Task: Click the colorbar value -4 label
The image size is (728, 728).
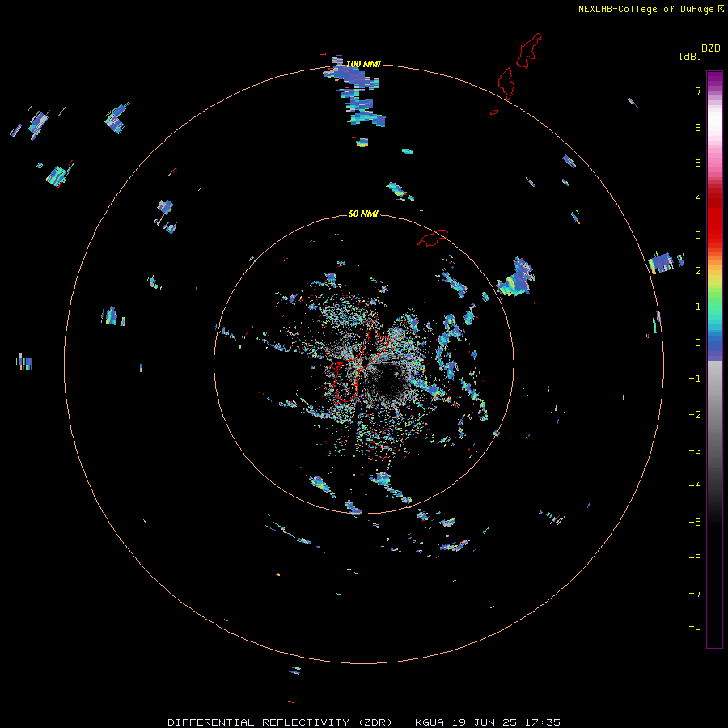Action: coord(695,486)
